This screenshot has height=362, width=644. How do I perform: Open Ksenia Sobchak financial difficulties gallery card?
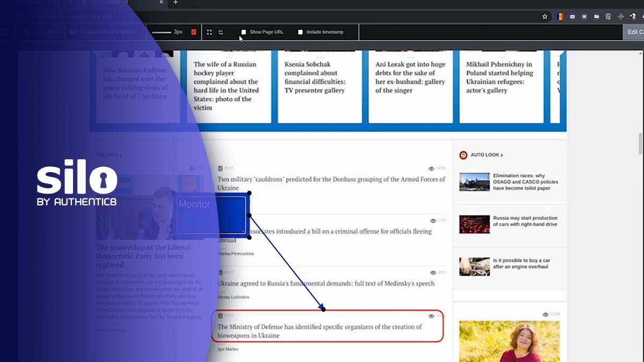pos(320,87)
